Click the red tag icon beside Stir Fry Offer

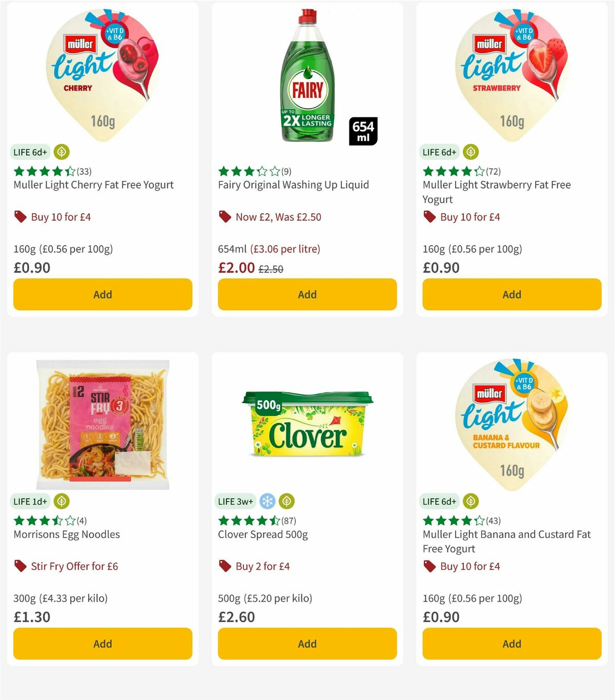coord(20,566)
